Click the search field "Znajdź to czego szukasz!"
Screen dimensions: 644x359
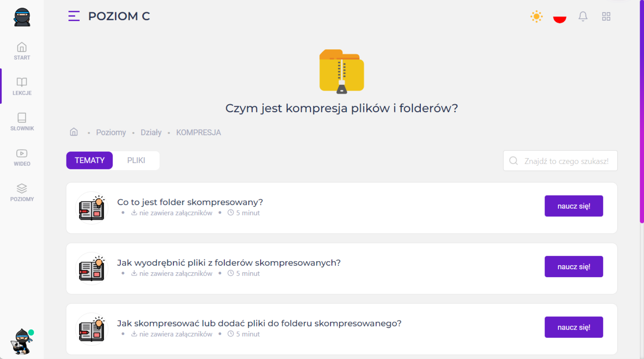566,161
